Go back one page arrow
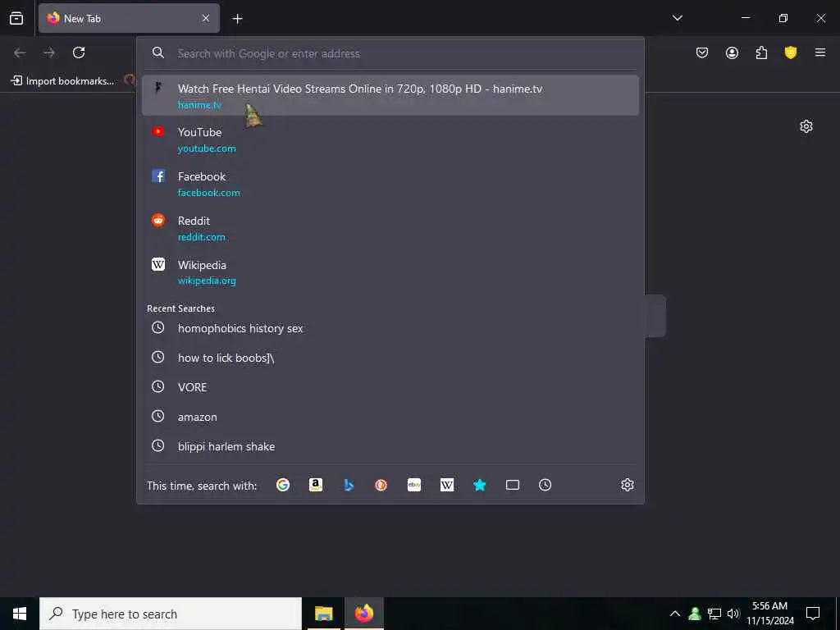The image size is (840, 630). (20, 52)
